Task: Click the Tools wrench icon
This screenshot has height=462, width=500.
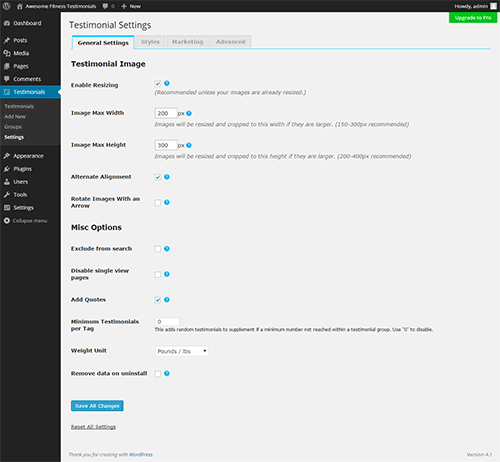Action: coord(7,195)
